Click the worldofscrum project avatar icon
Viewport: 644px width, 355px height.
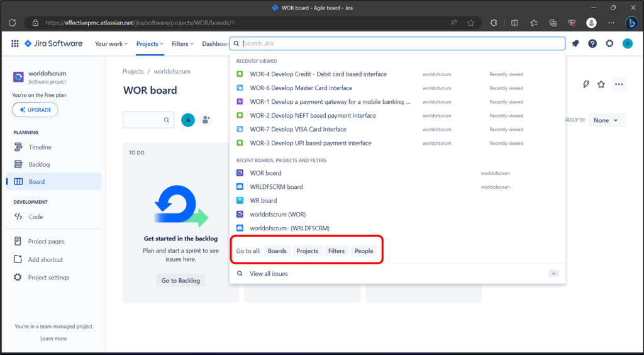click(18, 77)
